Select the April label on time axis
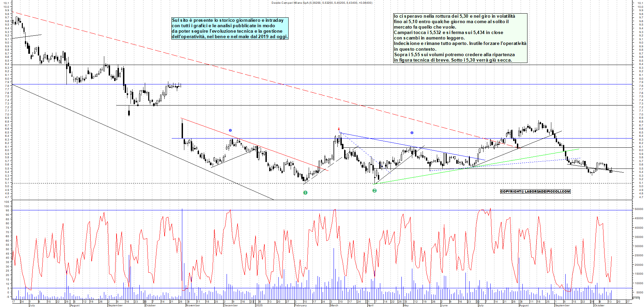This screenshot has height=307, width=644. (371, 305)
